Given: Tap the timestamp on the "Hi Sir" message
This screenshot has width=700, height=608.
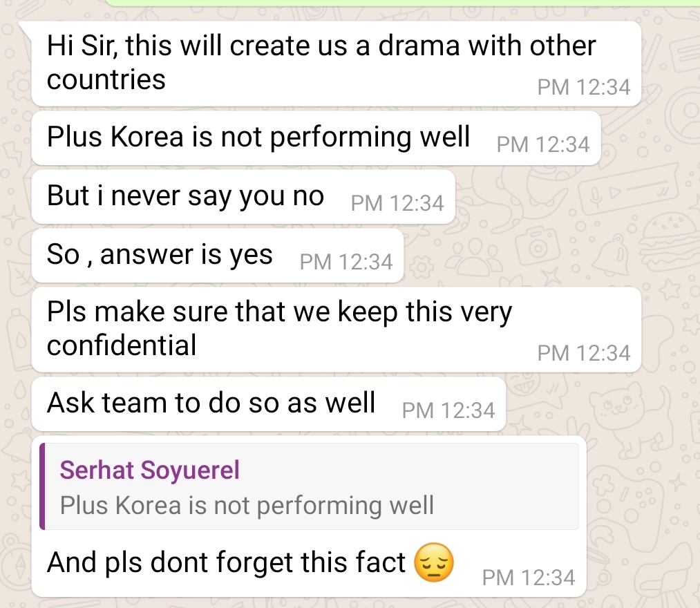Looking at the screenshot, I should click(x=583, y=87).
